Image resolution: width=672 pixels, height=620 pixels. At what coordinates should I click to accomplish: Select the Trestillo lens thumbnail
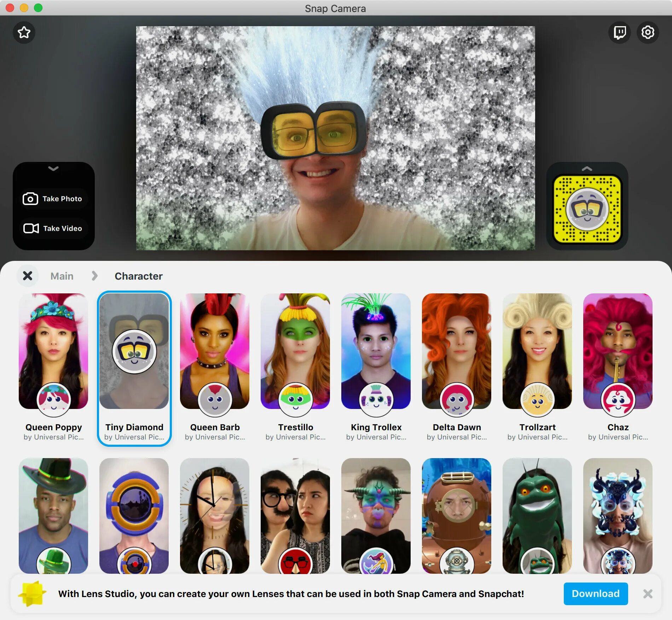295,351
